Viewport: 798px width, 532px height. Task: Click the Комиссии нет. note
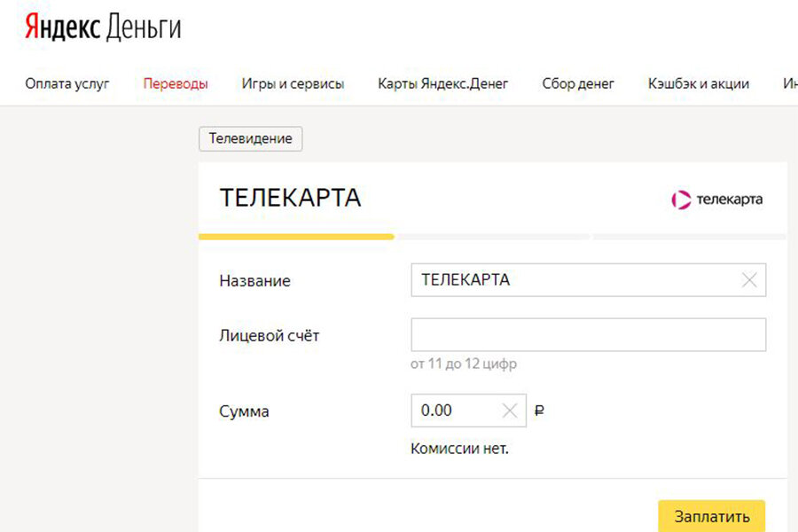point(459,449)
